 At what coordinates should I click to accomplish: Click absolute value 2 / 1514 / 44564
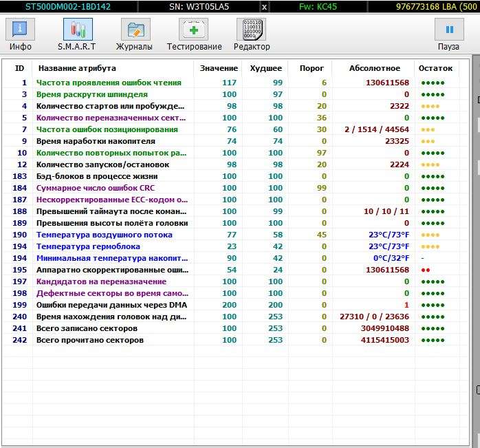pyautogui.click(x=377, y=129)
